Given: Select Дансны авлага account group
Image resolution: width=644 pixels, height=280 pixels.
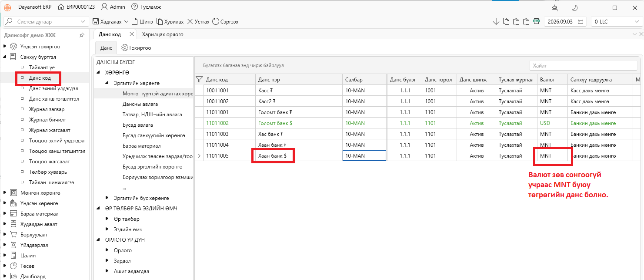Looking at the screenshot, I should pos(140,104).
